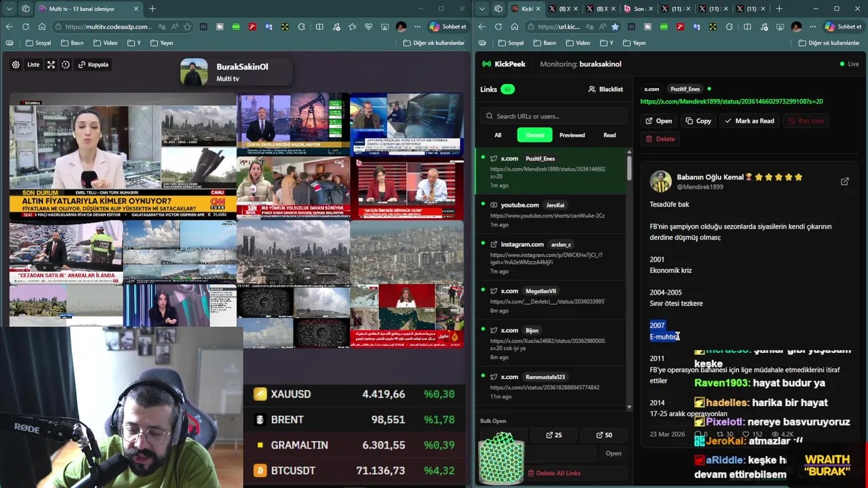This screenshot has width=868, height=488.
Task: Copy the selected link URL
Action: (x=698, y=121)
